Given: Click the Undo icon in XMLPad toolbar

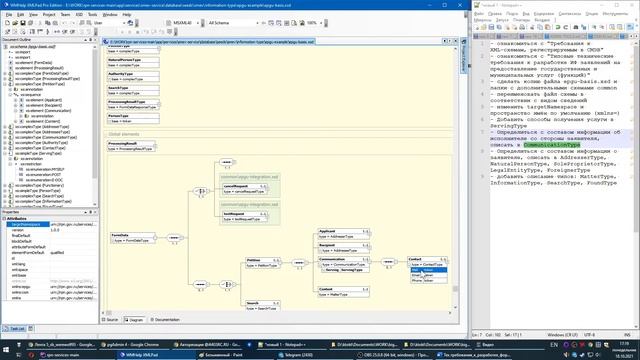Looking at the screenshot, I should click(x=64, y=23).
